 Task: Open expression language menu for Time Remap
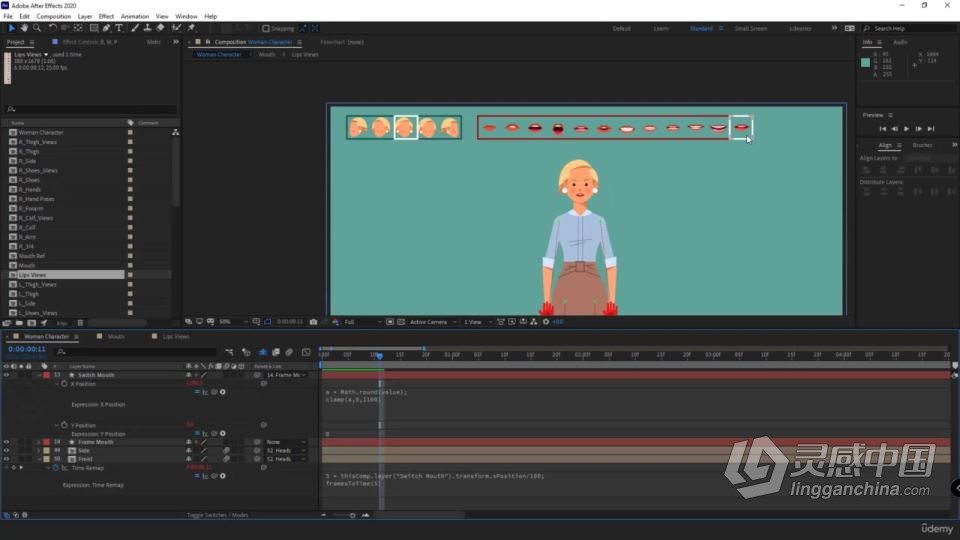[223, 476]
